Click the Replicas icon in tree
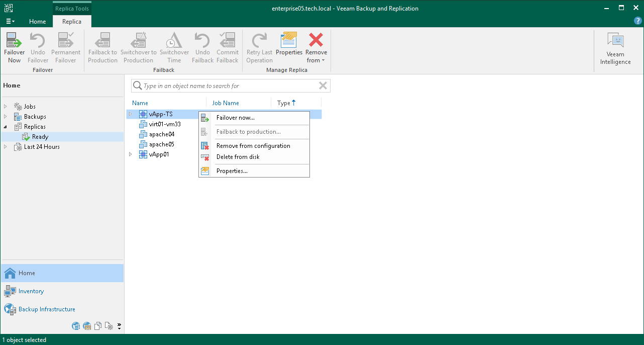Viewport: 644px width, 345px height. click(18, 127)
